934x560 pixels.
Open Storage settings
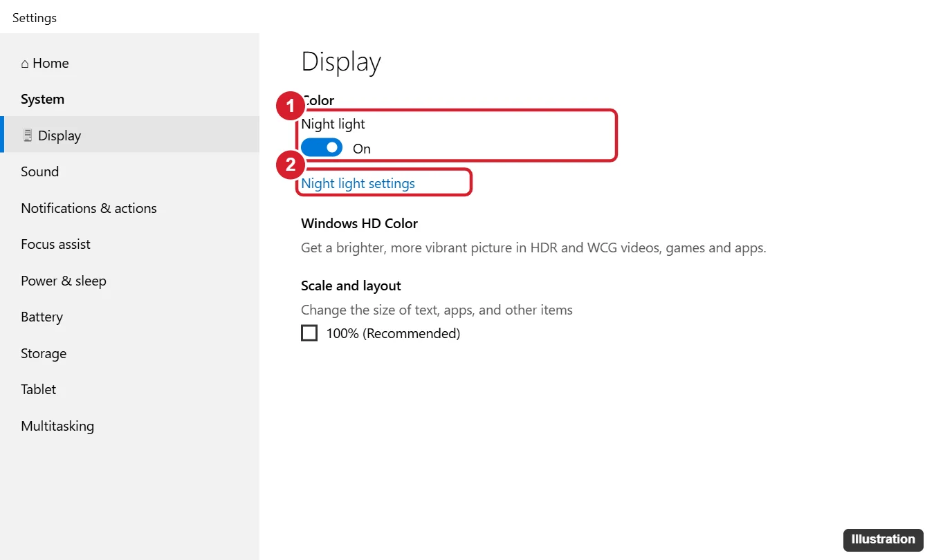[x=130, y=353]
